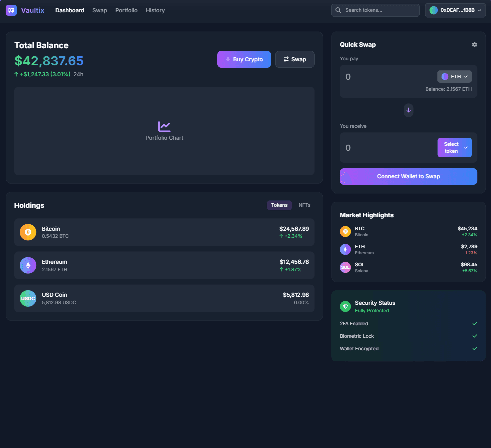Click the $45,234 BTC market price

coord(467,228)
